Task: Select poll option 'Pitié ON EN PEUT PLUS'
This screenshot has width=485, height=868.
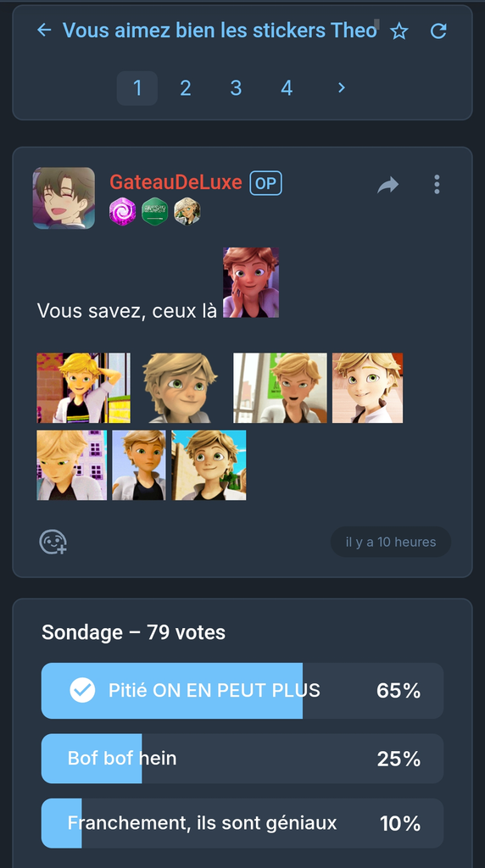Action: (x=242, y=691)
